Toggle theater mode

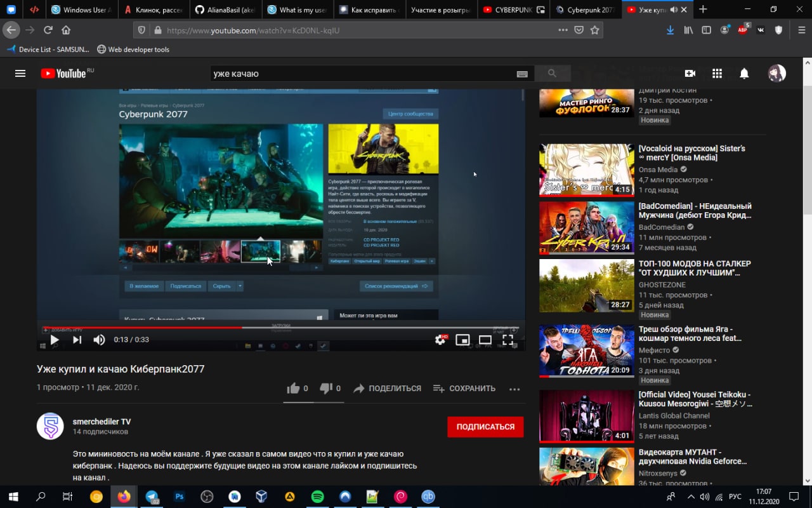pos(485,340)
